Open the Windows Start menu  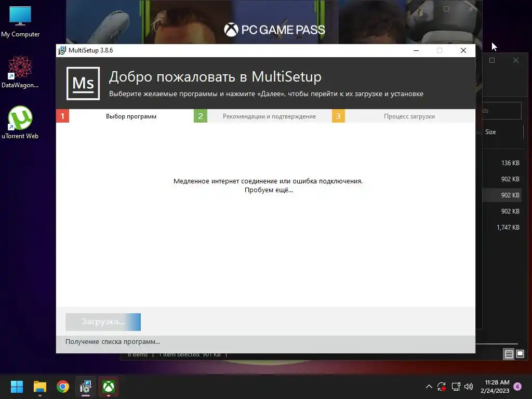[x=17, y=387]
